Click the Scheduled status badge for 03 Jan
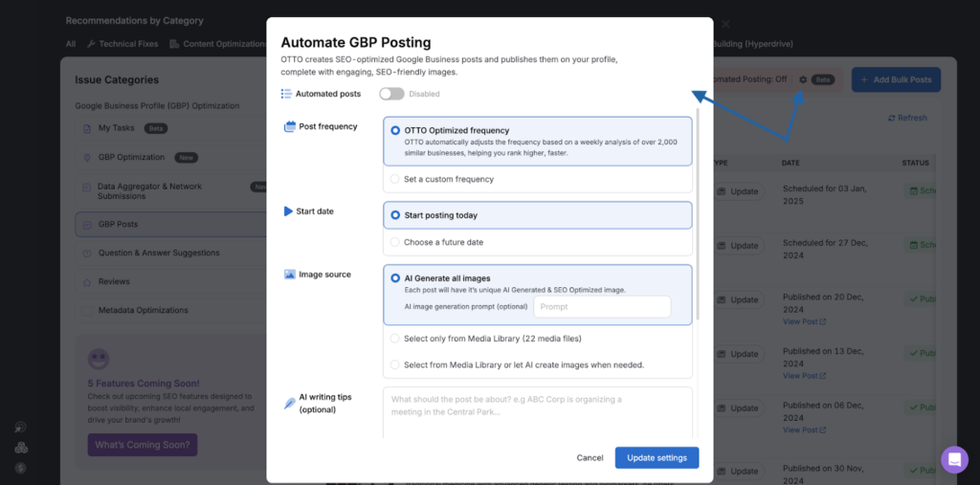 click(x=920, y=190)
